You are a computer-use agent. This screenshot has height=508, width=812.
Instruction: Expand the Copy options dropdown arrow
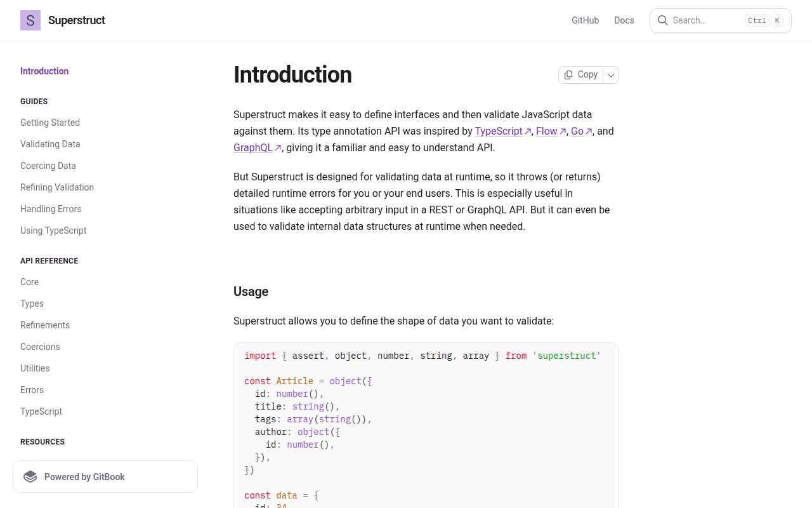pos(611,75)
